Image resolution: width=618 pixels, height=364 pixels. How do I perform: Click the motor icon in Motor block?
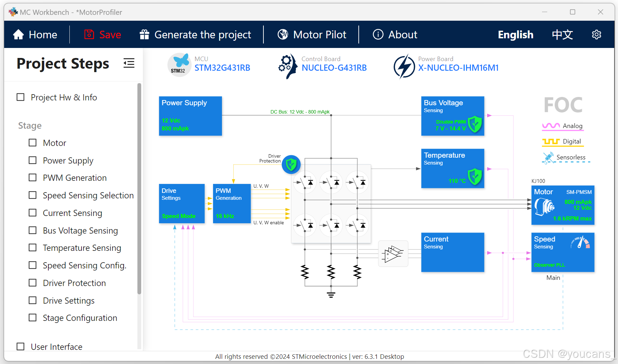pyautogui.click(x=544, y=207)
